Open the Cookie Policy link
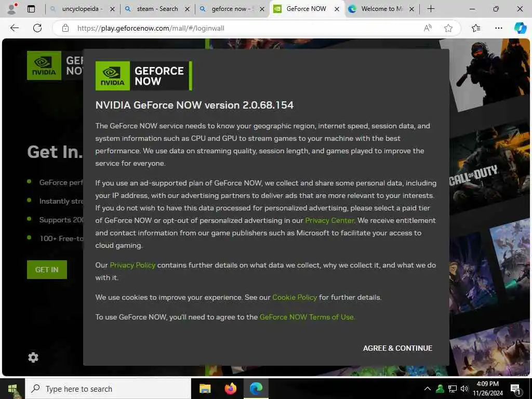Screen dimensions: 532x399 295,297
